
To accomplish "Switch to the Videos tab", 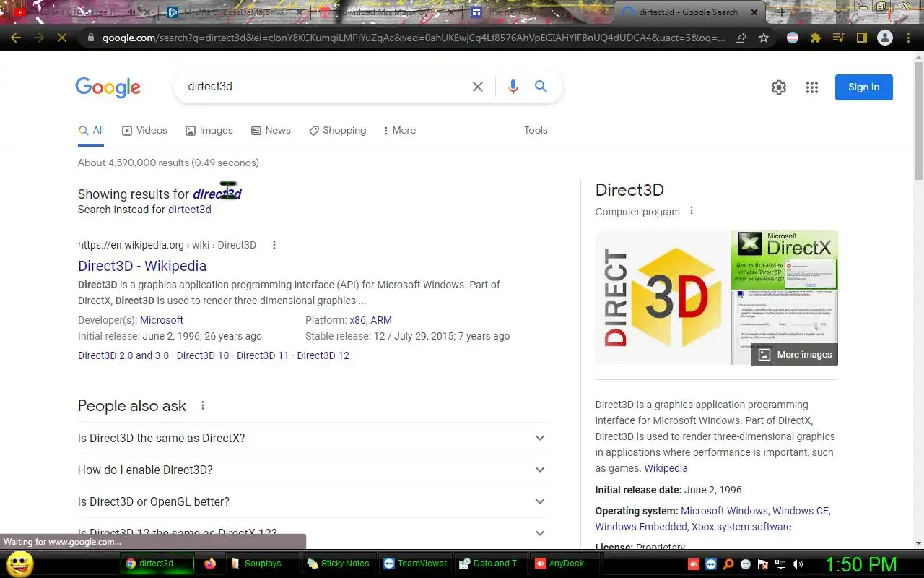I will tap(144, 131).
